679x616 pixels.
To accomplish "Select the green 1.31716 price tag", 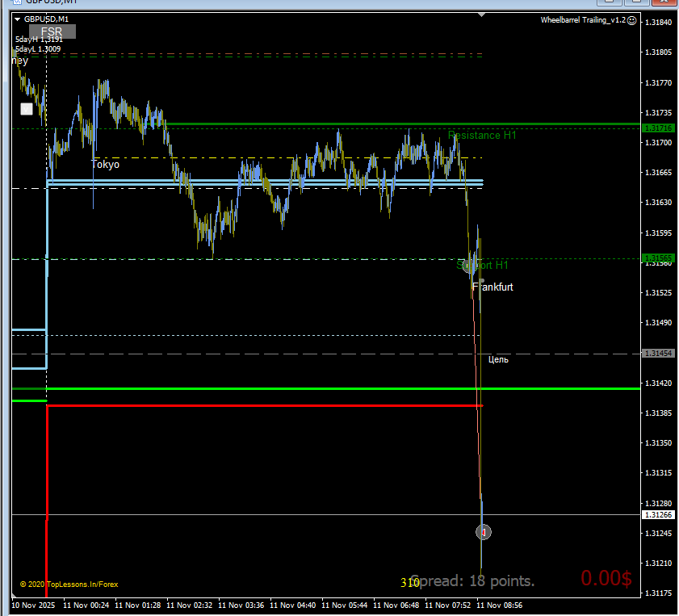I will pyautogui.click(x=658, y=128).
